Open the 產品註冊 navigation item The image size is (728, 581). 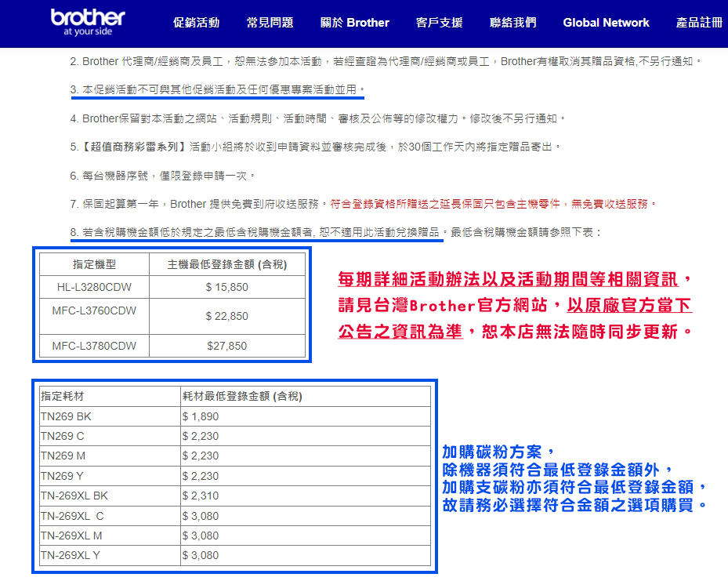699,23
